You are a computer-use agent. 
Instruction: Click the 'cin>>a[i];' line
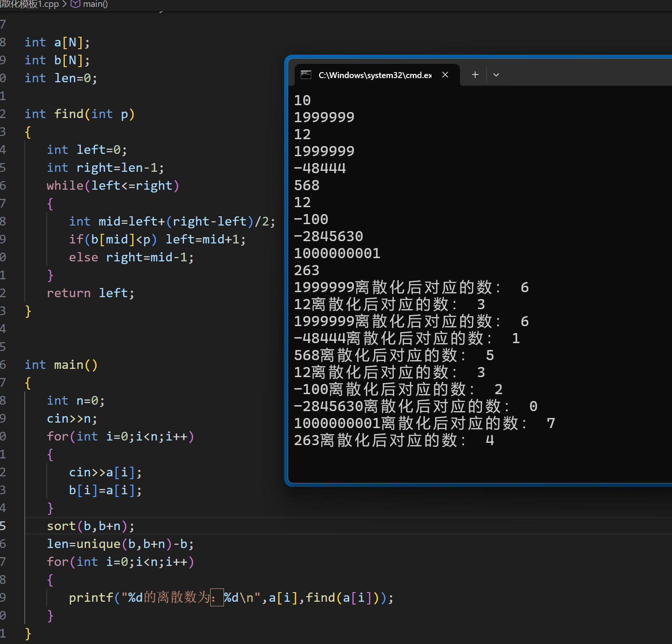point(106,472)
